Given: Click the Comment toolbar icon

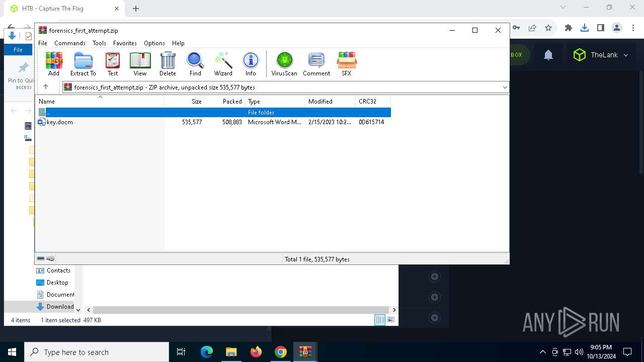Looking at the screenshot, I should pos(316,64).
